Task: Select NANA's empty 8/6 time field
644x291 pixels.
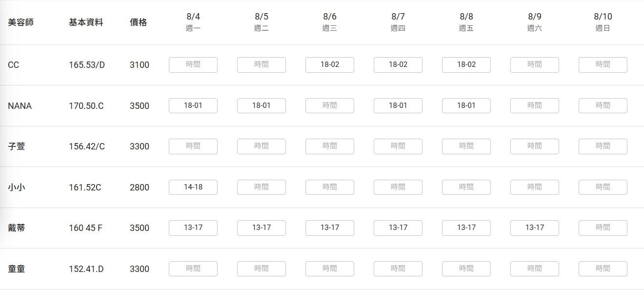Action: pos(330,105)
